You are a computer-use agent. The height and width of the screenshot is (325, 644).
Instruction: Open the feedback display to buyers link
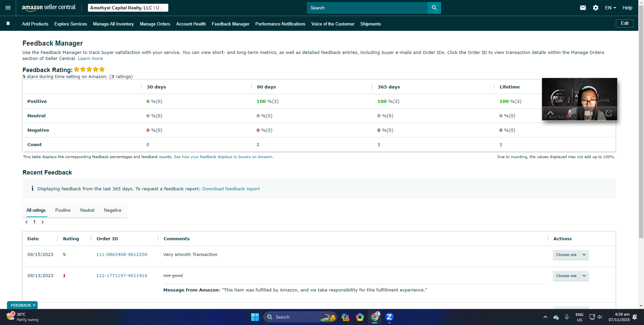pyautogui.click(x=223, y=157)
